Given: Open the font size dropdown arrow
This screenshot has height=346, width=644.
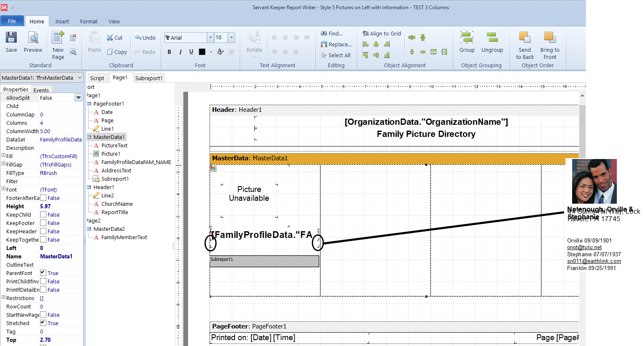Looking at the screenshot, I should pyautogui.click(x=231, y=38).
